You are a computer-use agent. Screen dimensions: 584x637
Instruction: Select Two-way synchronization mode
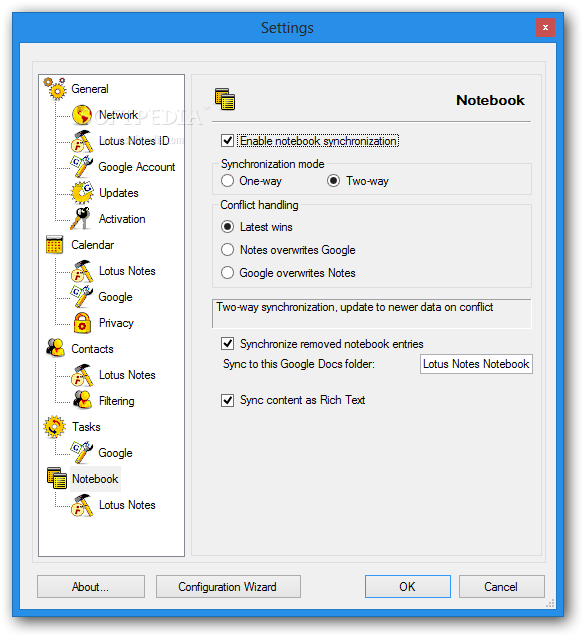point(333,181)
